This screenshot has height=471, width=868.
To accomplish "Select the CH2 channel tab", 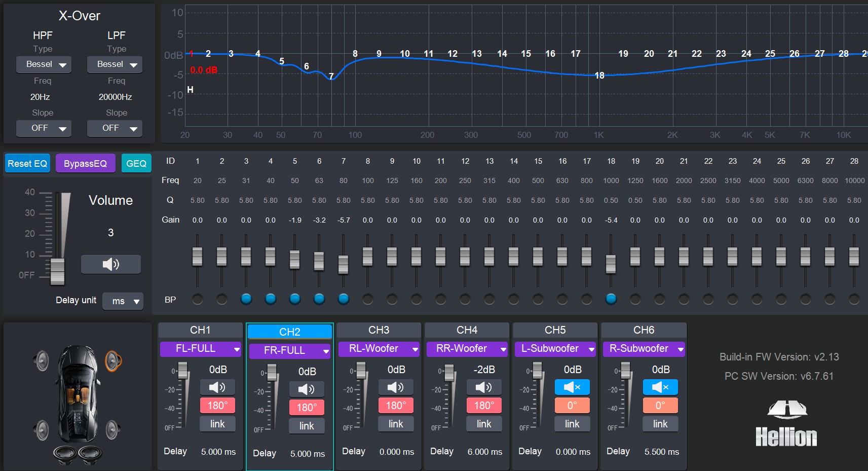I will [289, 332].
